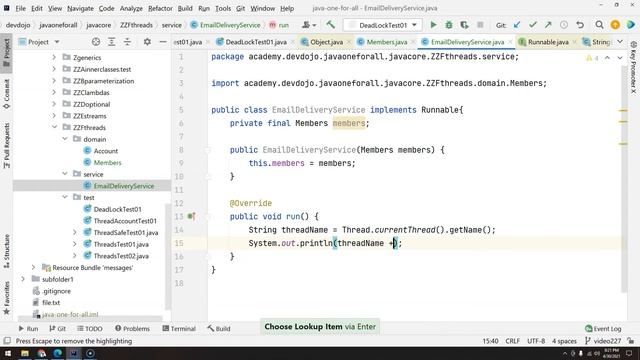The width and height of the screenshot is (640, 360).
Task: Open the warnings indicator in editor corner
Action: pos(592,58)
